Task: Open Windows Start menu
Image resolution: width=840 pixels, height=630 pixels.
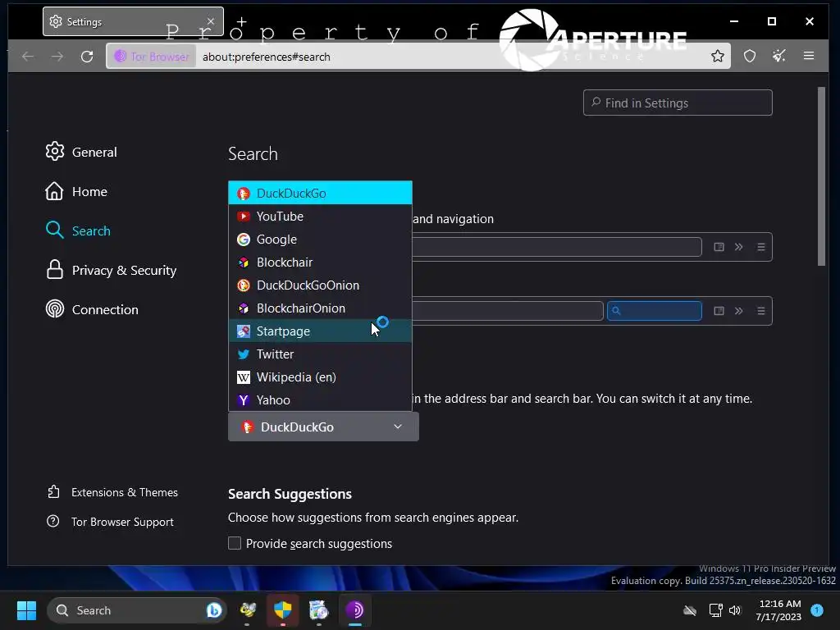Action: coord(26,610)
